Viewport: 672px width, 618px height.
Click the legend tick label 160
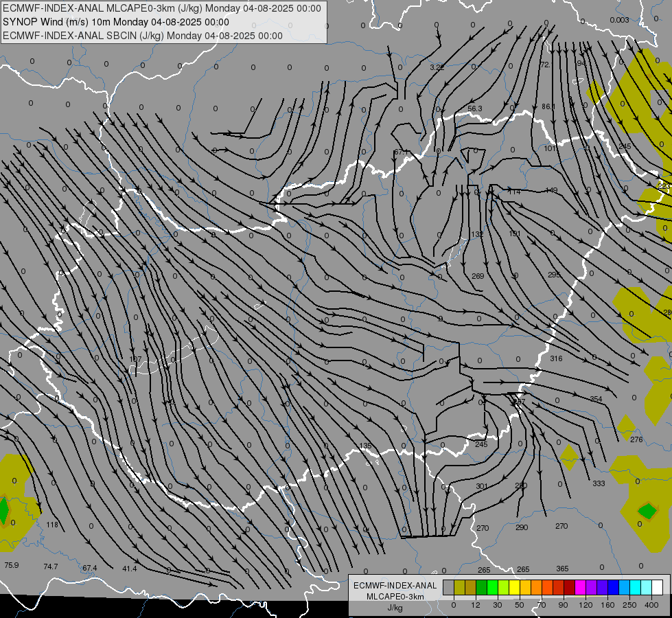[607, 605]
